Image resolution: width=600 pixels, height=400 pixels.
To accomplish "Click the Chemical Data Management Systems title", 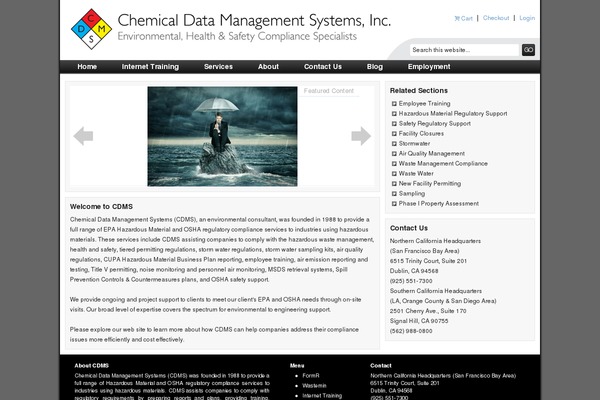I will (254, 20).
